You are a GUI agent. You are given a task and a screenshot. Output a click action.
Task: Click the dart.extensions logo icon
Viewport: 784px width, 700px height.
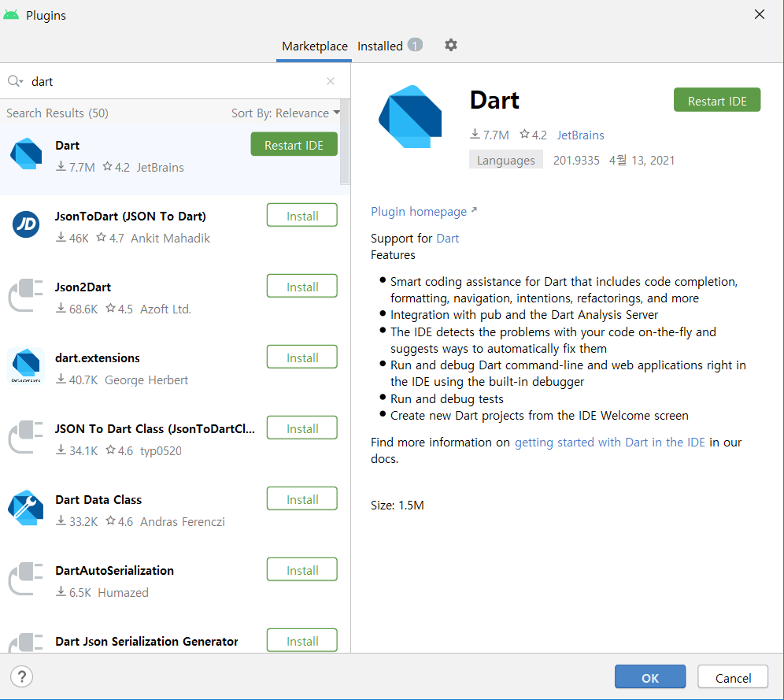point(26,366)
